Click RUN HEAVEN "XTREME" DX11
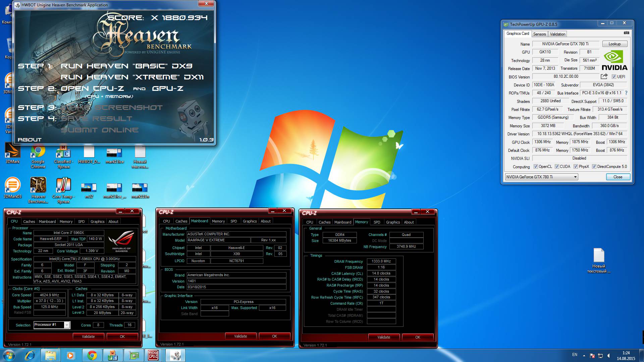This screenshot has width=644, height=362. point(132,77)
